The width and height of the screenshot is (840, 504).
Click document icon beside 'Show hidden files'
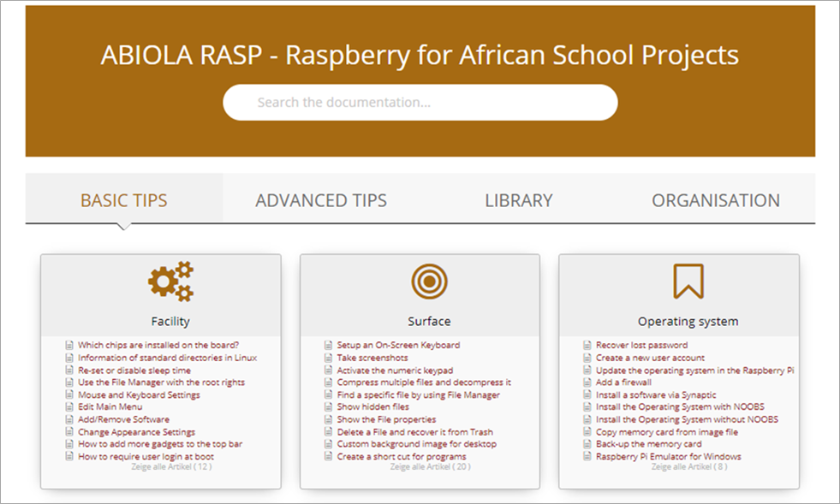point(328,407)
